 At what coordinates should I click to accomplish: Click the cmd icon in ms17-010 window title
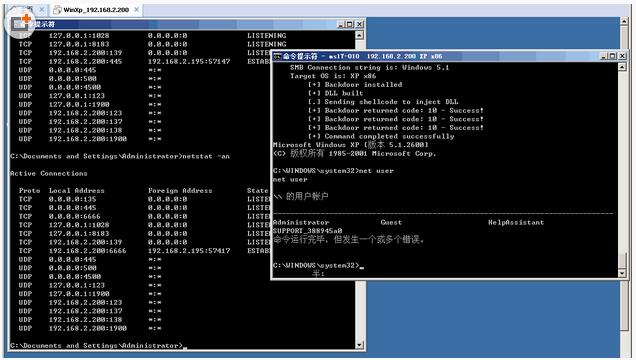(277, 56)
